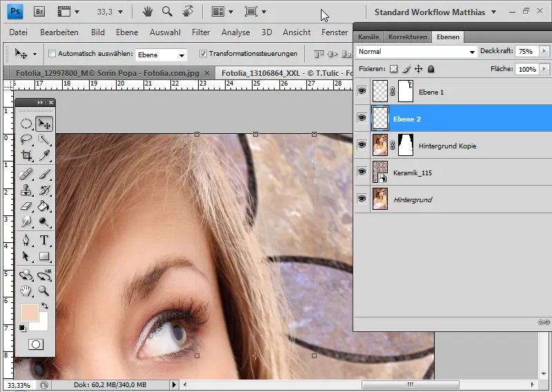The image size is (552, 392).
Task: Click the foreground color swatch
Action: tap(30, 313)
